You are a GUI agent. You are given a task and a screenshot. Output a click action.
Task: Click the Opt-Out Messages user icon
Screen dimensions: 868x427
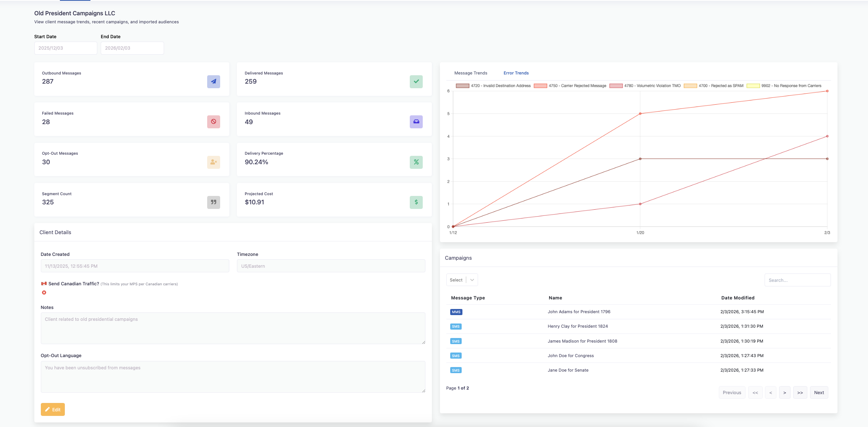(213, 162)
